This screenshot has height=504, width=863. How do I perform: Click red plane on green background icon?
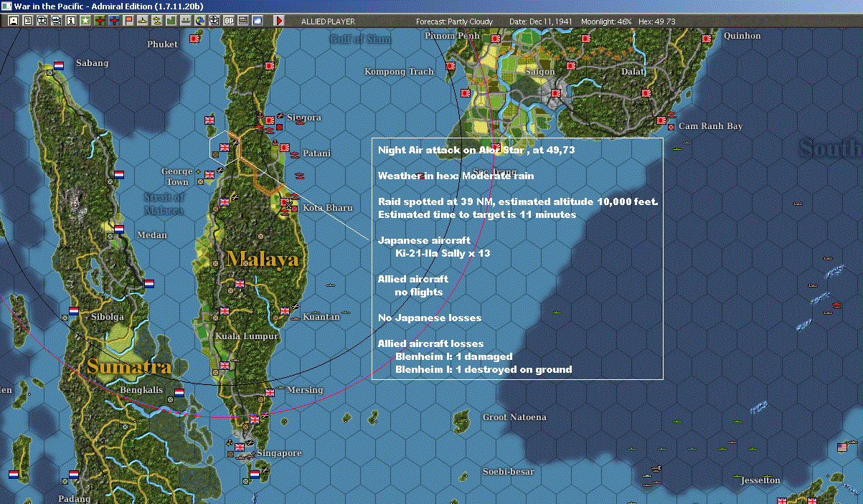100,21
